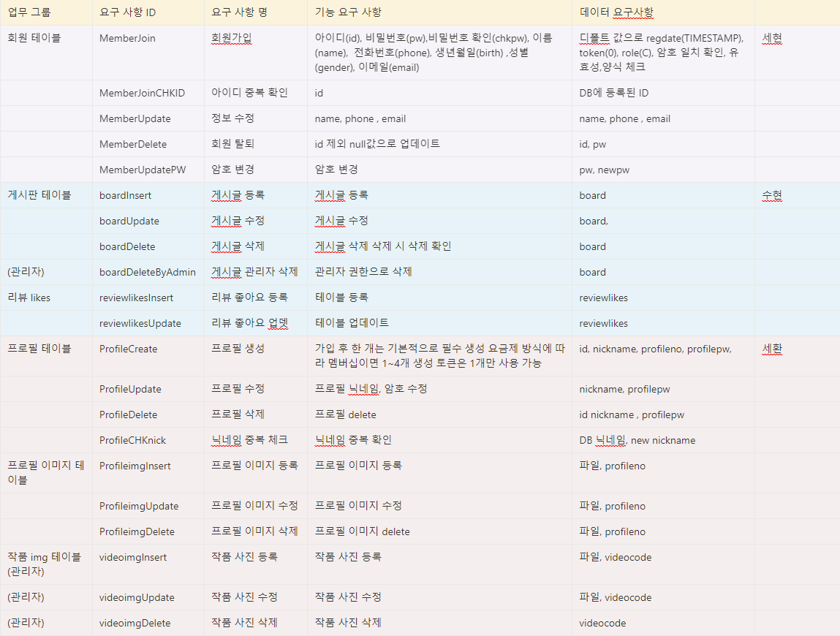Click '게시글 삭제 삭제 시 삭제 확인' cell
Viewport: 840px width, 636px height.
pos(440,246)
